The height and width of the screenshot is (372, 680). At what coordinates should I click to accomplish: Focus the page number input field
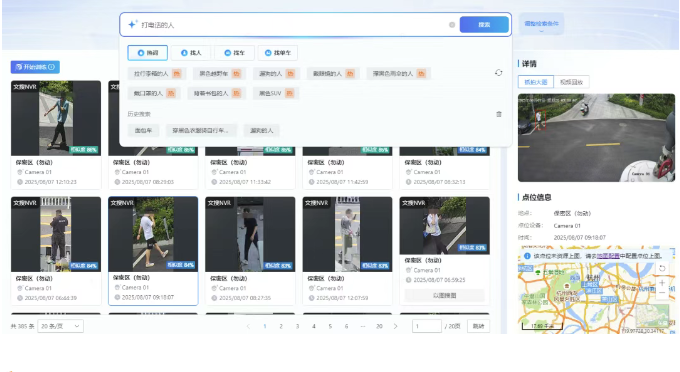427,326
